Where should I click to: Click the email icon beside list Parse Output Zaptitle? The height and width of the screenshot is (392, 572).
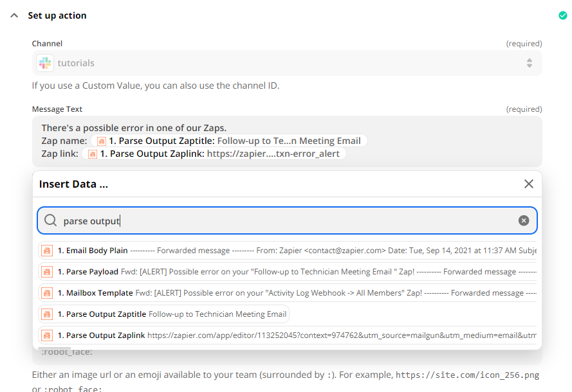pos(47,314)
